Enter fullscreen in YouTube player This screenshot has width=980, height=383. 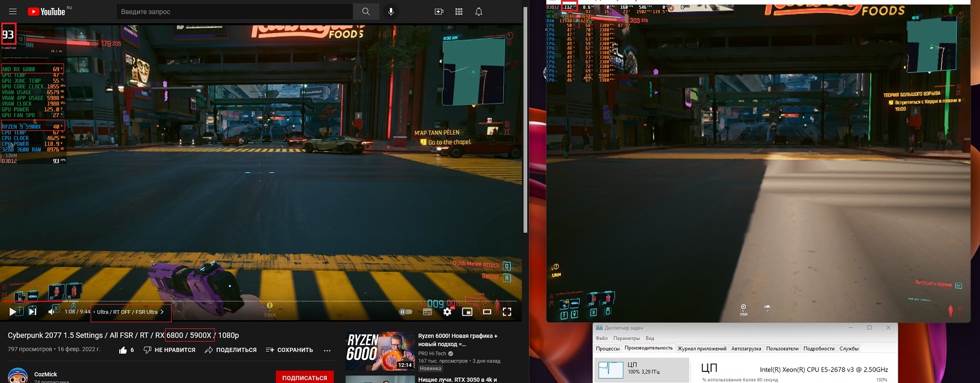click(507, 312)
